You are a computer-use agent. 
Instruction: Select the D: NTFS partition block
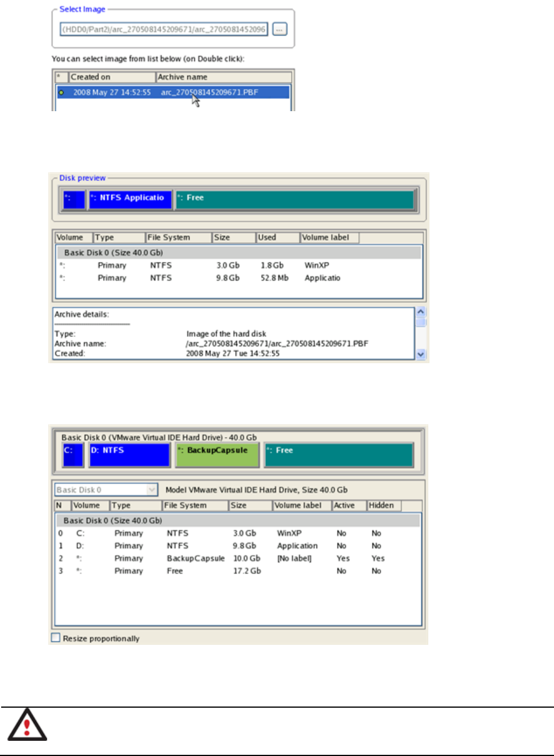(x=129, y=455)
